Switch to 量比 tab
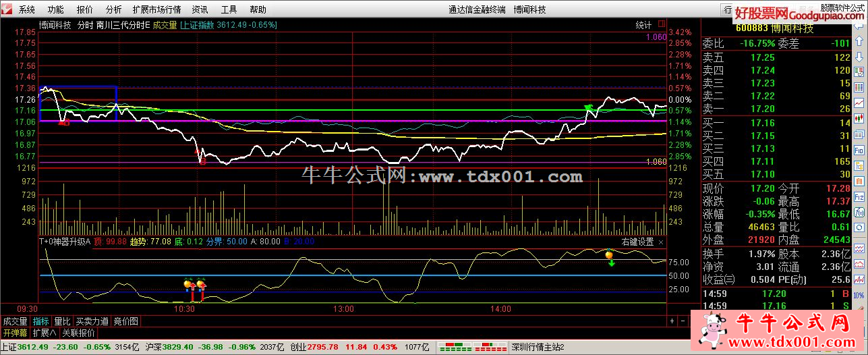868x355 pixels. click(62, 321)
